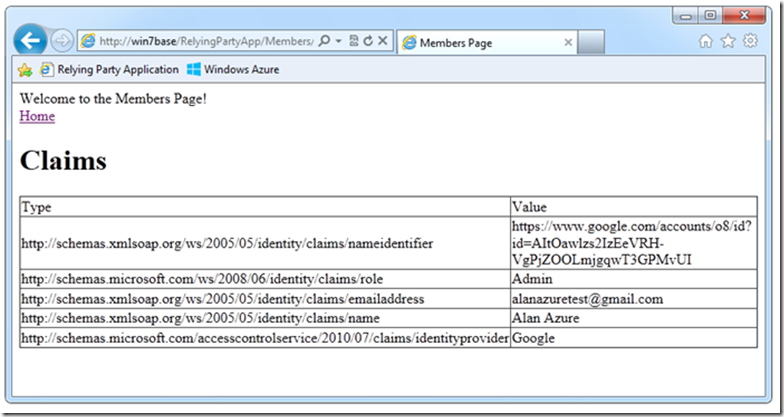Viewport: 784px width, 417px height.
Task: Open the address bar dropdown arrow
Action: 338,41
